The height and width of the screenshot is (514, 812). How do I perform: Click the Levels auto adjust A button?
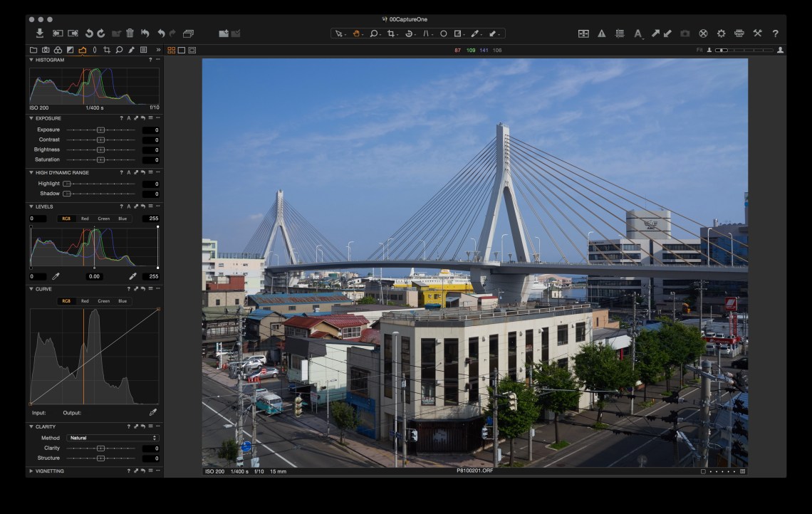(x=128, y=206)
